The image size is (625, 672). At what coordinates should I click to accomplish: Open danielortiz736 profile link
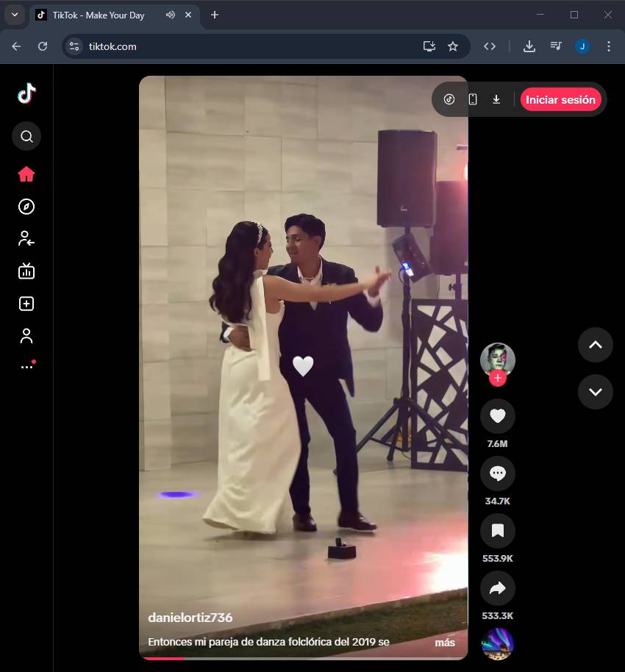pyautogui.click(x=190, y=618)
